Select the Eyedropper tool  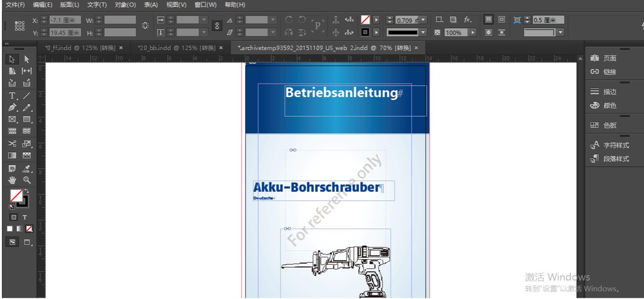click(x=27, y=168)
